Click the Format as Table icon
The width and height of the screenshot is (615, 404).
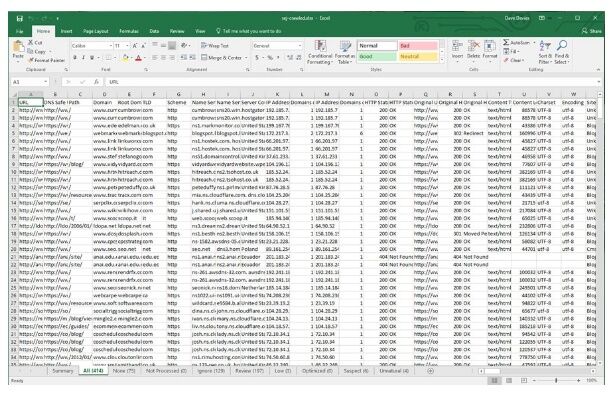click(x=345, y=52)
